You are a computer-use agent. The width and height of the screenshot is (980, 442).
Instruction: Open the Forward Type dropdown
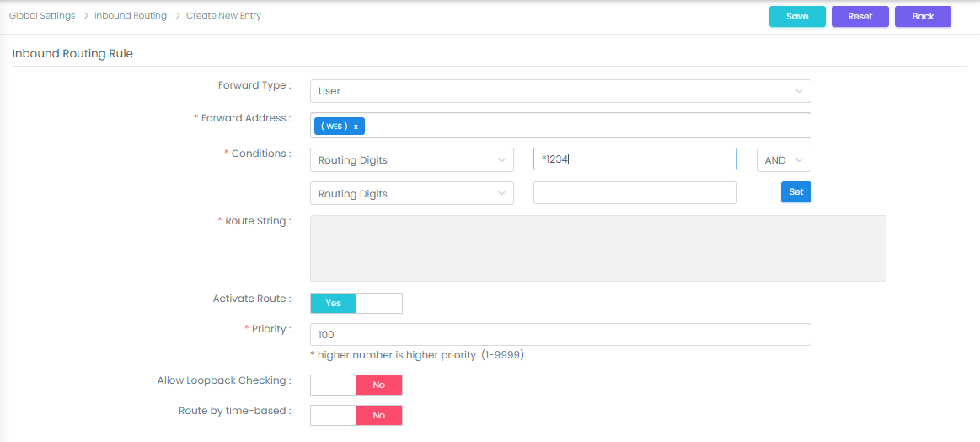tap(560, 91)
